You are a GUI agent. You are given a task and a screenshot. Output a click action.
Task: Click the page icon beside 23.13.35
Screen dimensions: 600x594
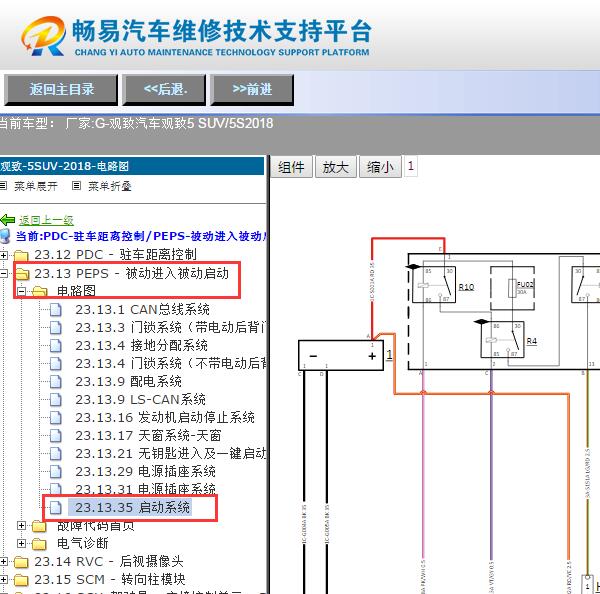[55, 508]
